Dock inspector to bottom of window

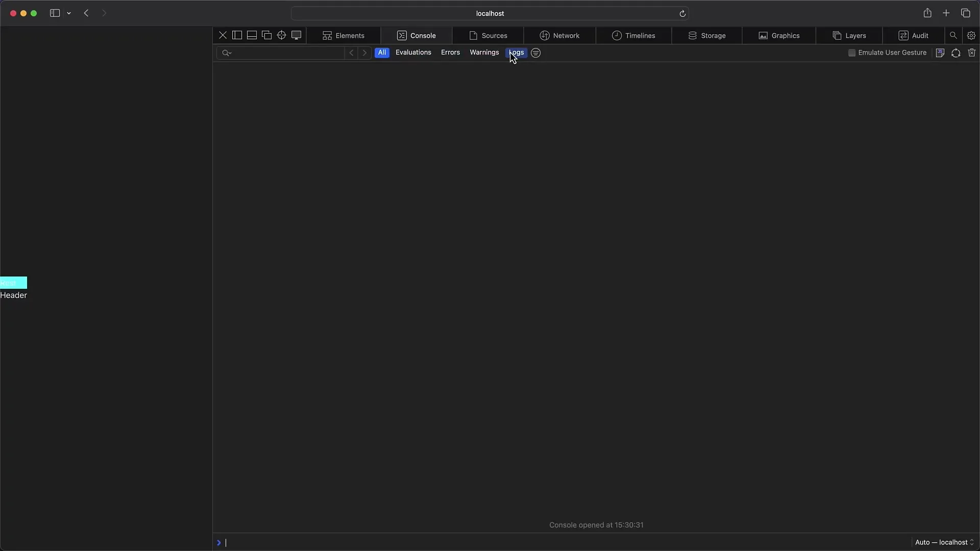[252, 35]
